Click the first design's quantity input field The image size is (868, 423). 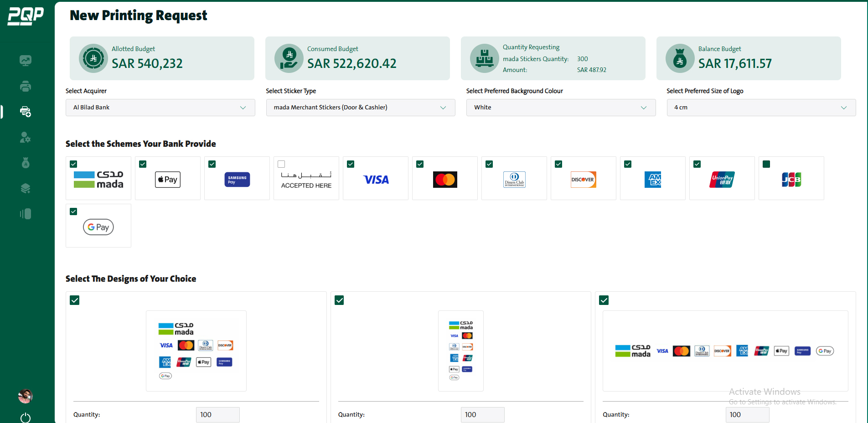pos(217,415)
